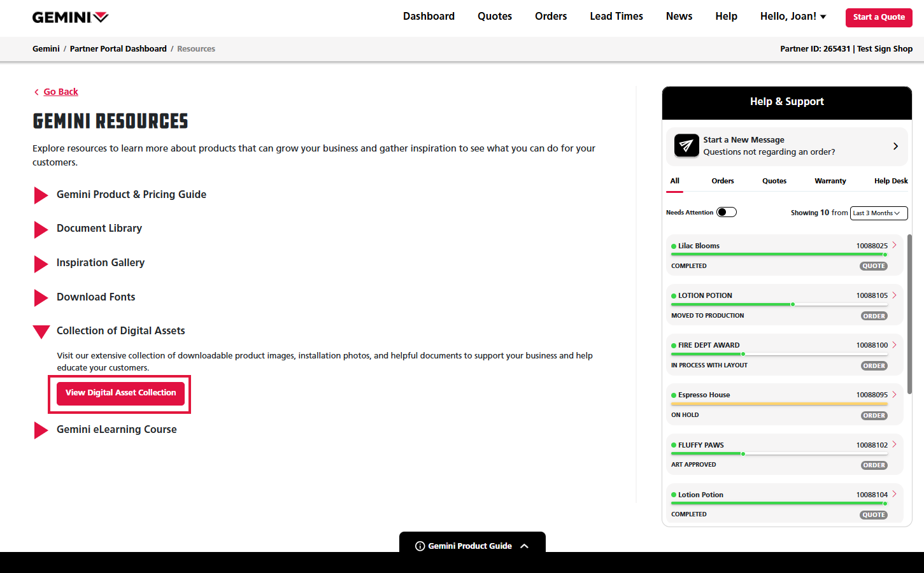Open the Hello, Joan! account menu

click(x=793, y=17)
